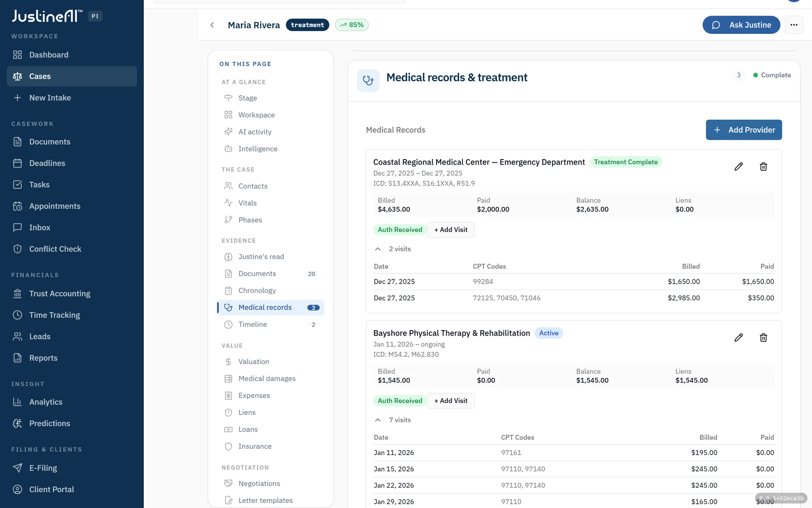Jump to Negotiations section
Viewport: 812px width, 508px height.
tap(271, 483)
